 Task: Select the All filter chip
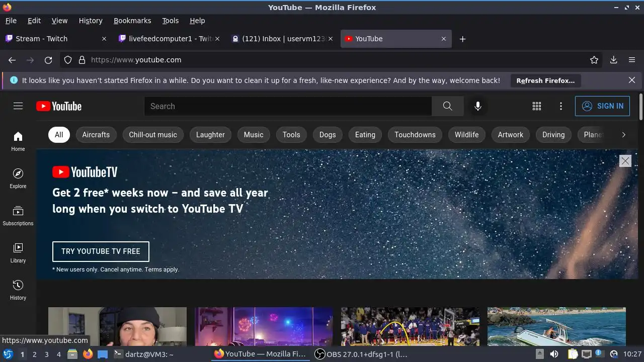[59, 135]
